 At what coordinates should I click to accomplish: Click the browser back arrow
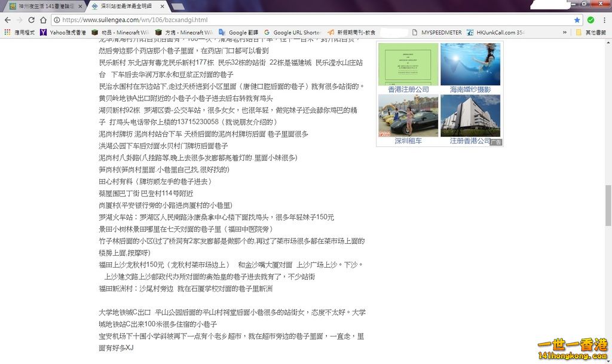tap(8, 20)
